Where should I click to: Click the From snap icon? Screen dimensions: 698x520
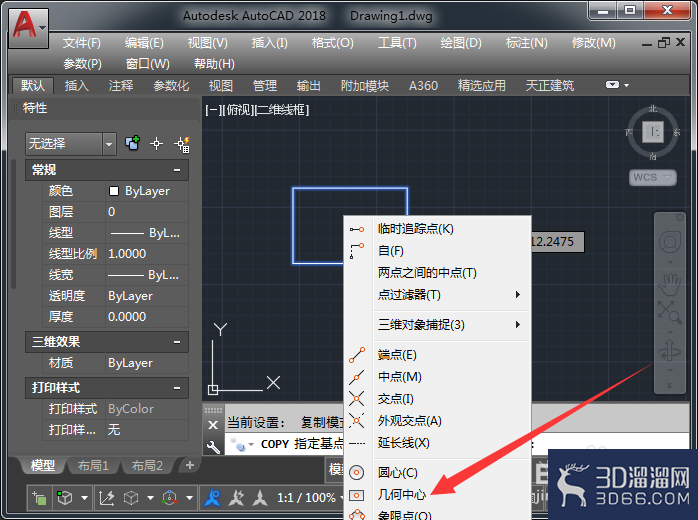pyautogui.click(x=357, y=251)
